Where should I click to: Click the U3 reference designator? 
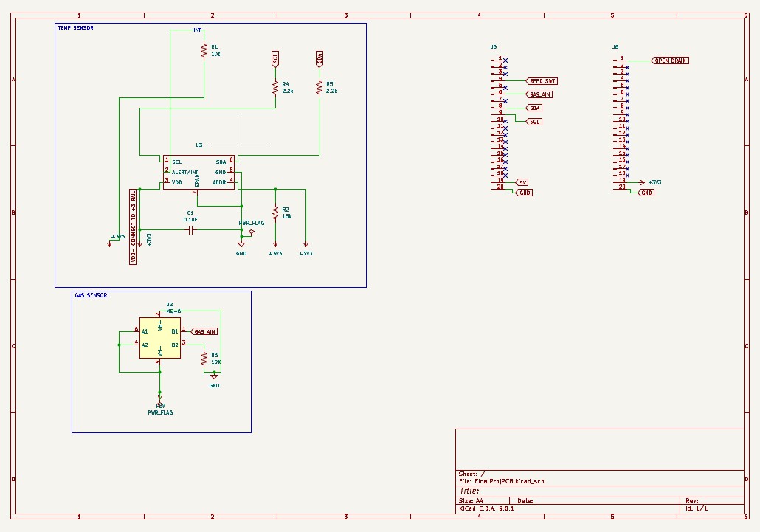[x=199, y=145]
